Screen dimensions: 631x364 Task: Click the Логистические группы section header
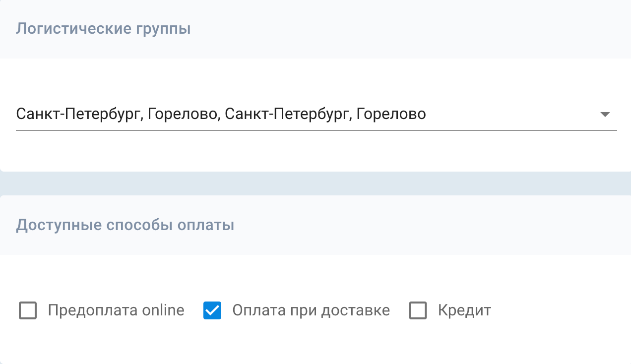point(103,29)
